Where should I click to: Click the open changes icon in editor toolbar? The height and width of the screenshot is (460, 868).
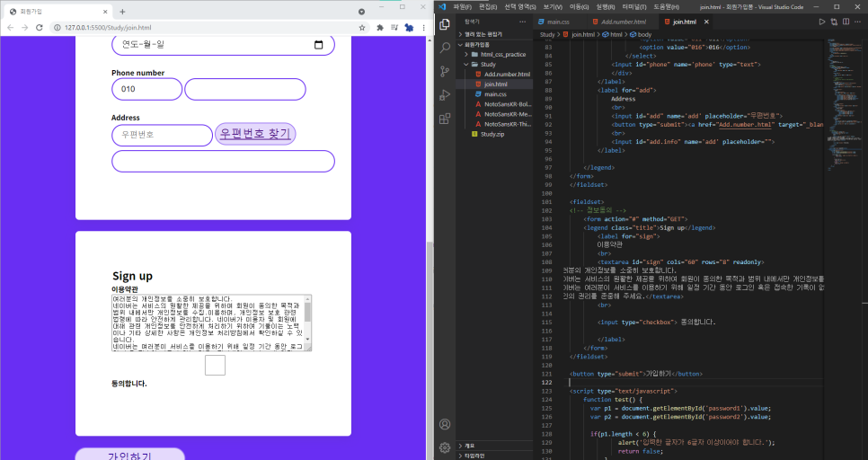[x=834, y=22]
